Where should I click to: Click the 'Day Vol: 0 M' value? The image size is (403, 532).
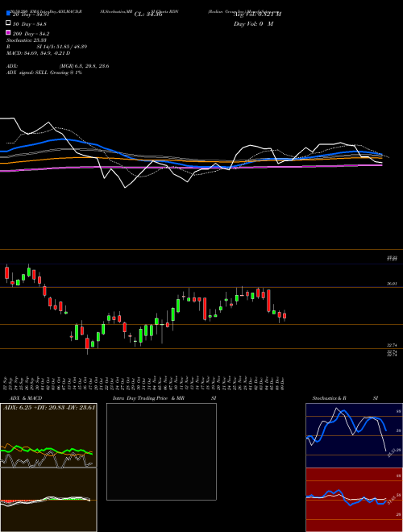coord(253,23)
